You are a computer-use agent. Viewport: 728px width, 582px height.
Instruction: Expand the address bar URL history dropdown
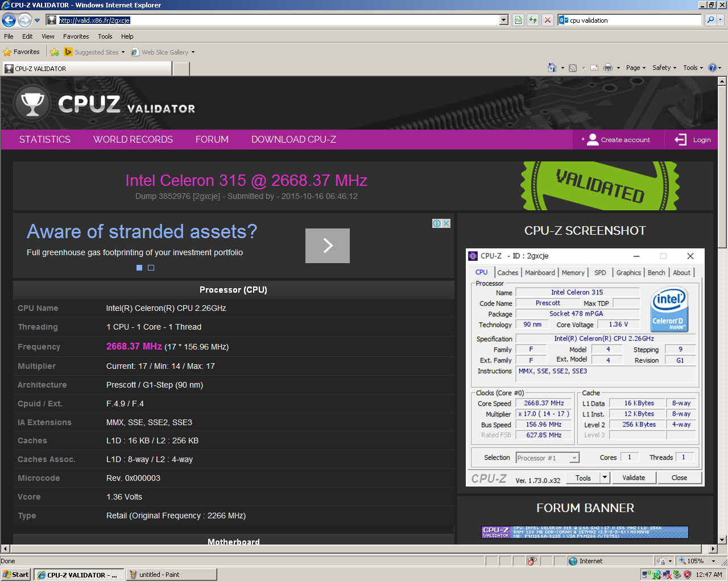point(503,20)
